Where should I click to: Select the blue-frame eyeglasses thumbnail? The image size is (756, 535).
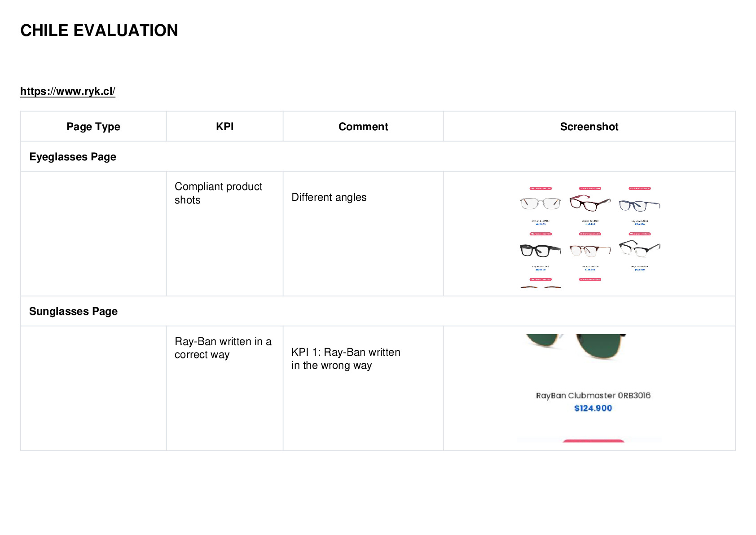pyautogui.click(x=639, y=205)
